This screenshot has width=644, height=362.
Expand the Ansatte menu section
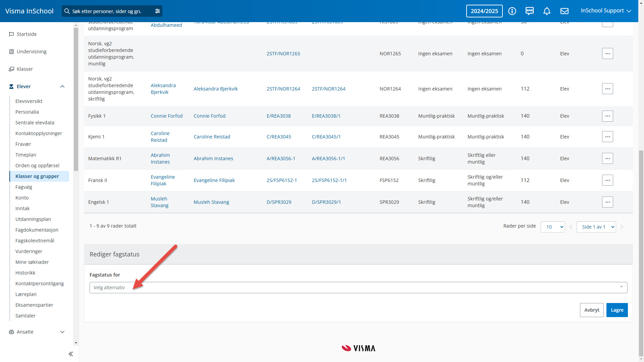click(x=62, y=332)
